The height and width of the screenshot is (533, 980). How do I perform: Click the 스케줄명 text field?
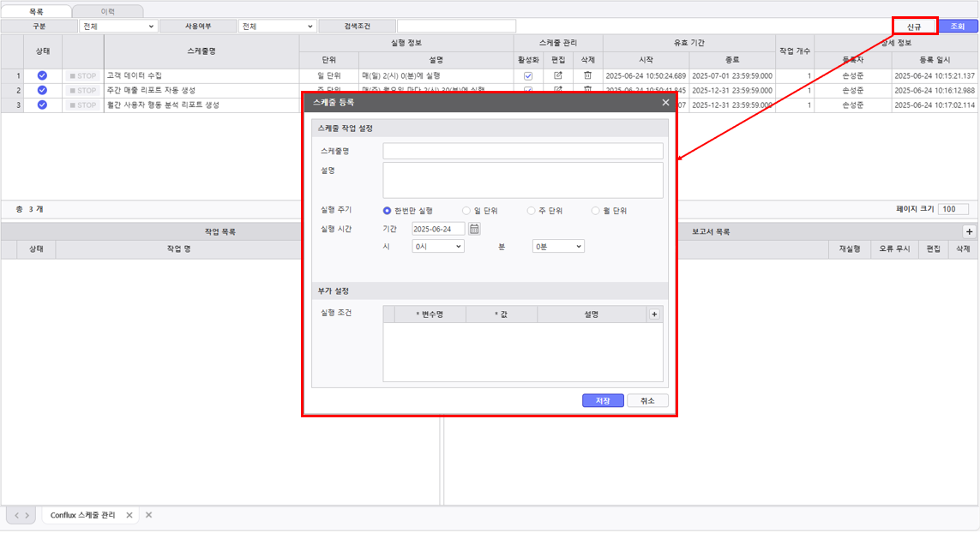click(x=522, y=151)
